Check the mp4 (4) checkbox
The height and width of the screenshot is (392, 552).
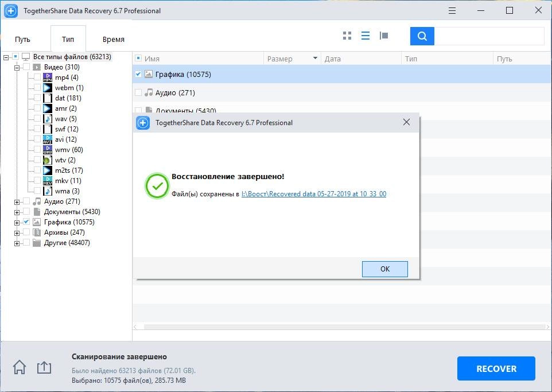(37, 77)
